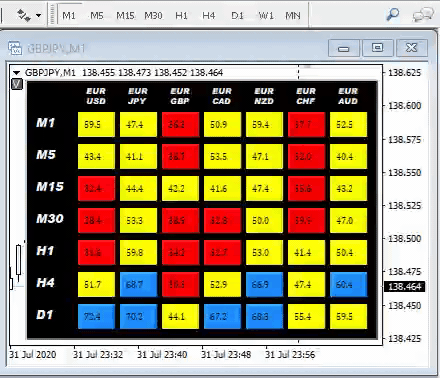Screen dimensions: 440x378
Task: Click the 138.500 price scale label
Action: pos(405,238)
